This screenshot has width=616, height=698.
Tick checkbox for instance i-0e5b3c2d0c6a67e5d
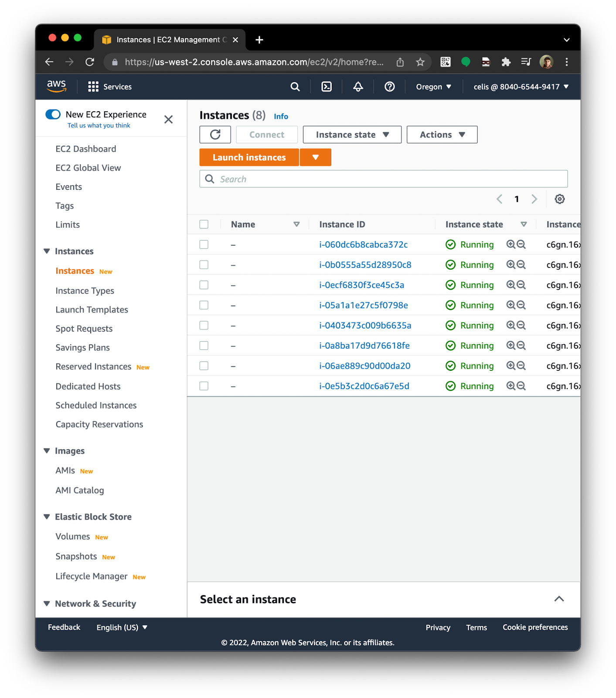204,386
